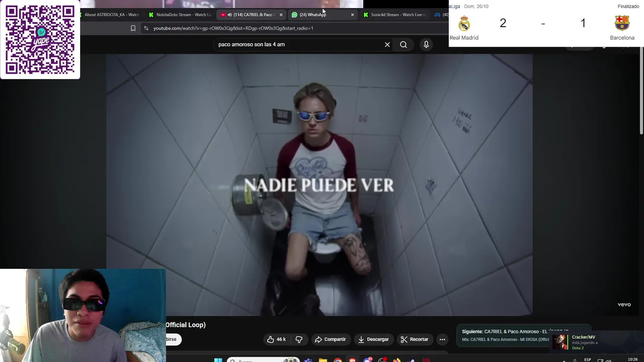
Task: Start voice search with microphone icon
Action: coord(426,45)
